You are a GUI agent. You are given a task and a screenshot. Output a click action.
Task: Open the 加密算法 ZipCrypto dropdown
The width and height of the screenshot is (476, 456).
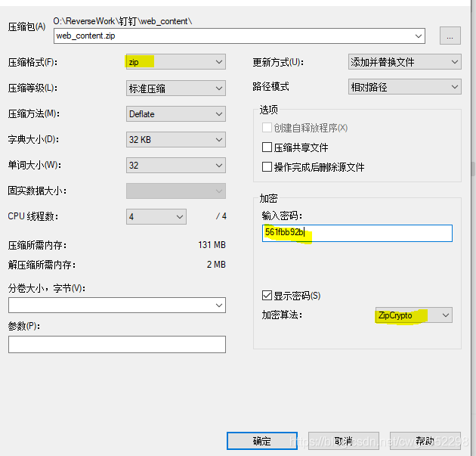tap(414, 315)
